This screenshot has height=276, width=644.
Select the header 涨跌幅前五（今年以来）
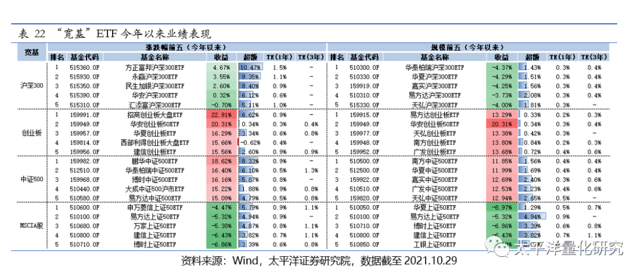tap(187, 47)
